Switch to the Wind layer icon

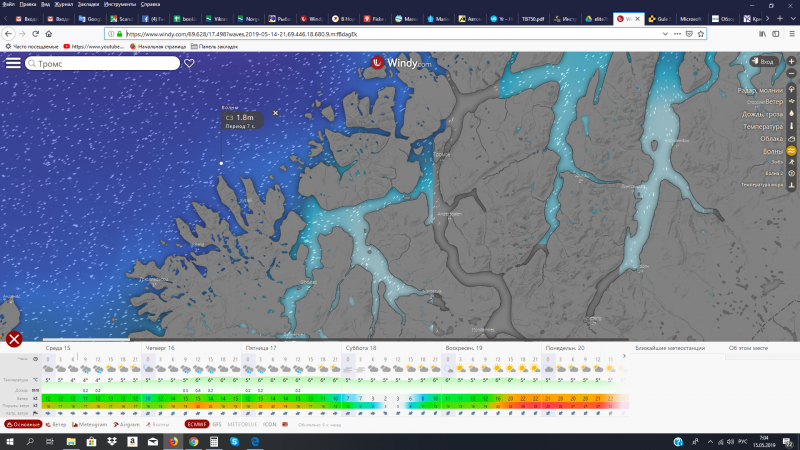[x=791, y=102]
